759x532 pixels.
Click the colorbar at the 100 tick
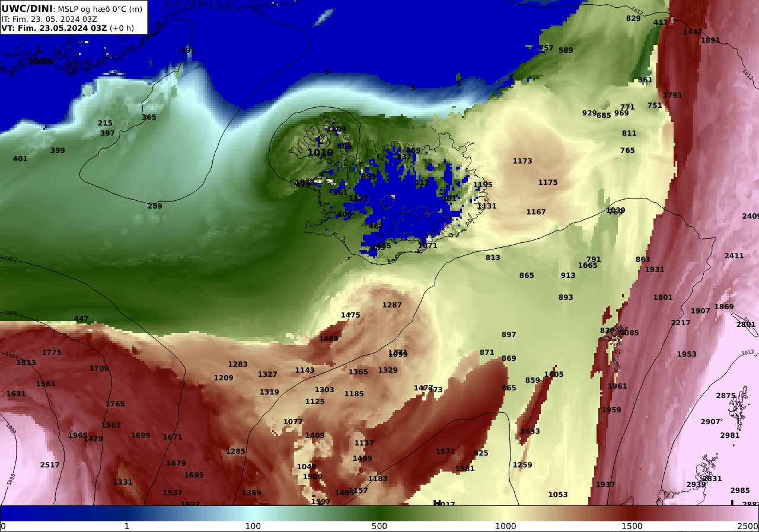[x=253, y=513]
